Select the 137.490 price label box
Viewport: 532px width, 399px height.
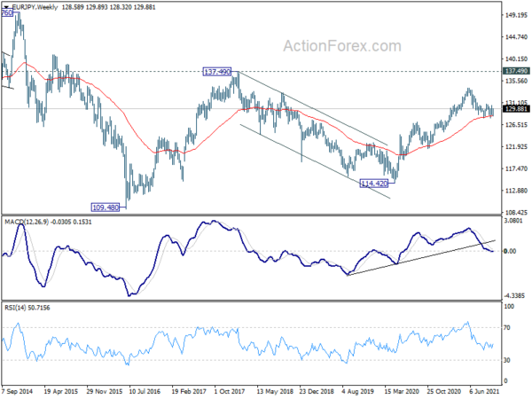click(217, 72)
